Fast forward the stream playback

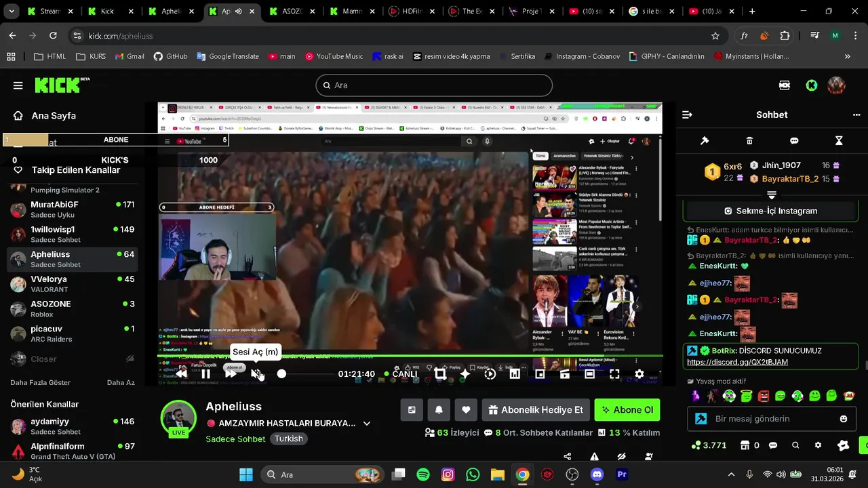click(231, 373)
